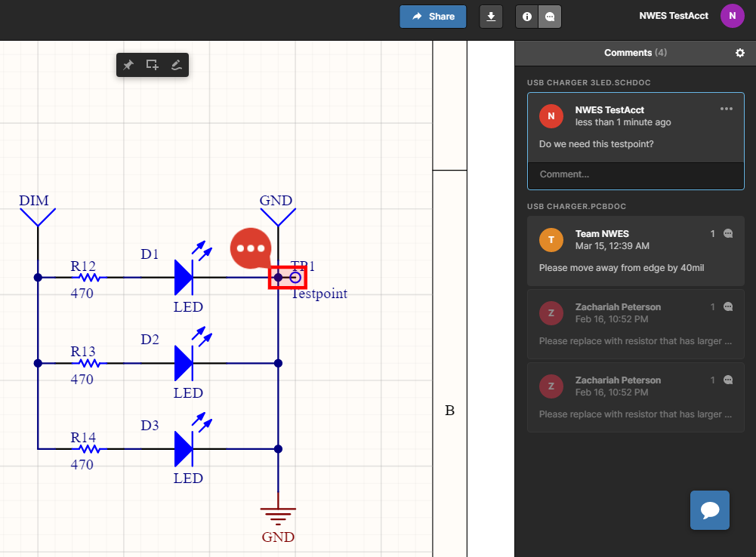
Task: Select the D3 LED symbol
Action: click(184, 449)
